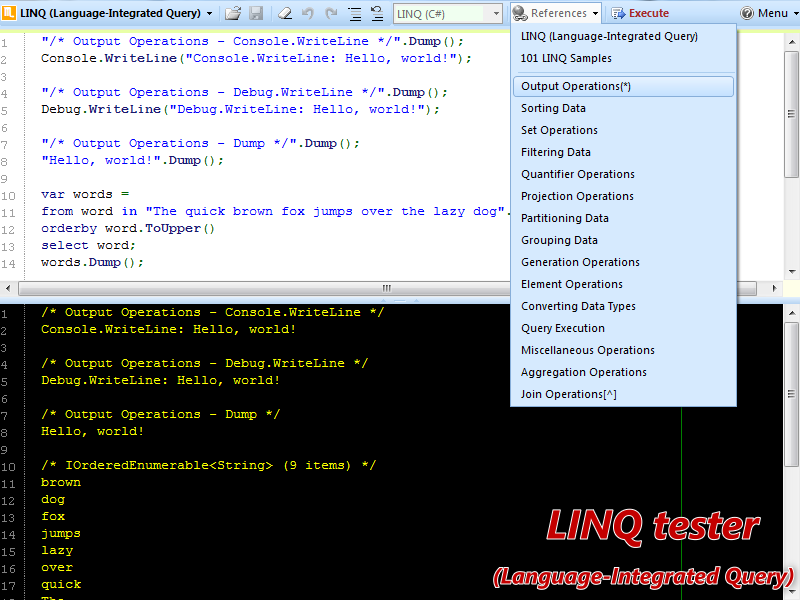Click the open file folder icon
Image resolution: width=800 pixels, height=600 pixels.
tap(233, 13)
